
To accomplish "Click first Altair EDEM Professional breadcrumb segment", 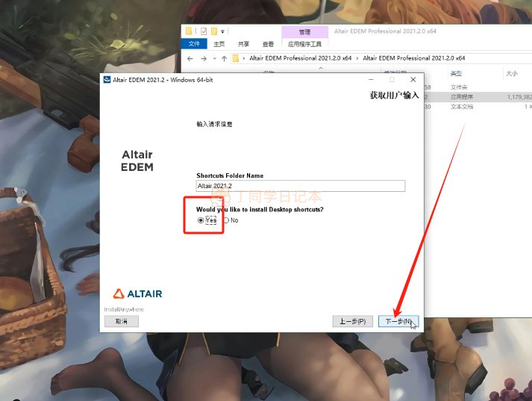I will point(300,58).
